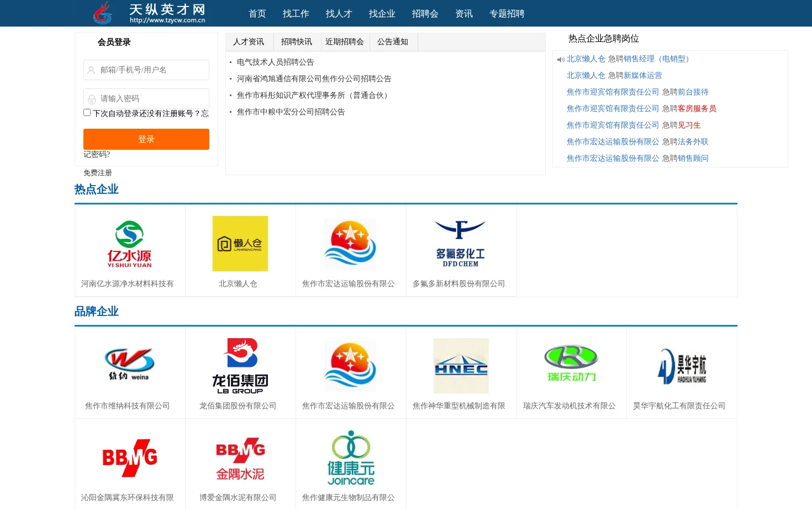Click the speaker icon beside 北京懒人仓

[561, 60]
